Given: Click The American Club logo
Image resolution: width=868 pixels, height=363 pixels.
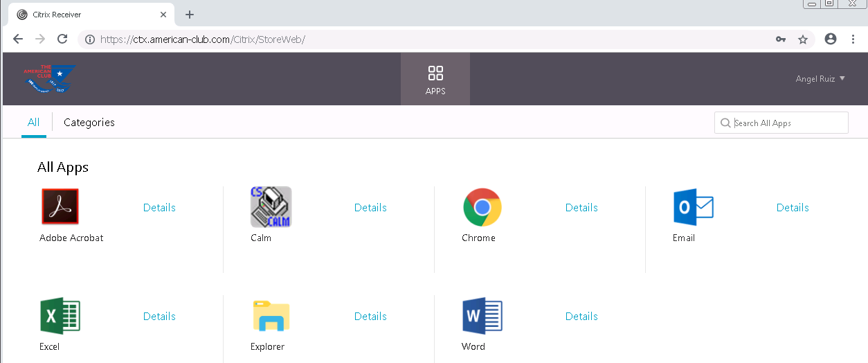Looking at the screenshot, I should click(x=49, y=79).
